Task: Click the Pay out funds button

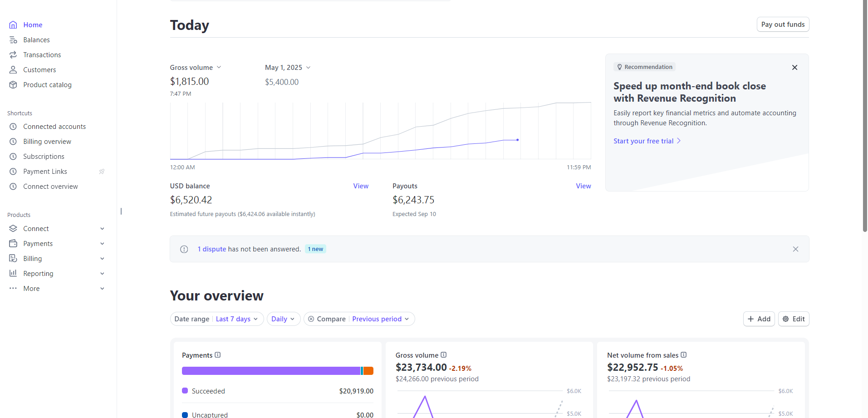Action: 783,25
